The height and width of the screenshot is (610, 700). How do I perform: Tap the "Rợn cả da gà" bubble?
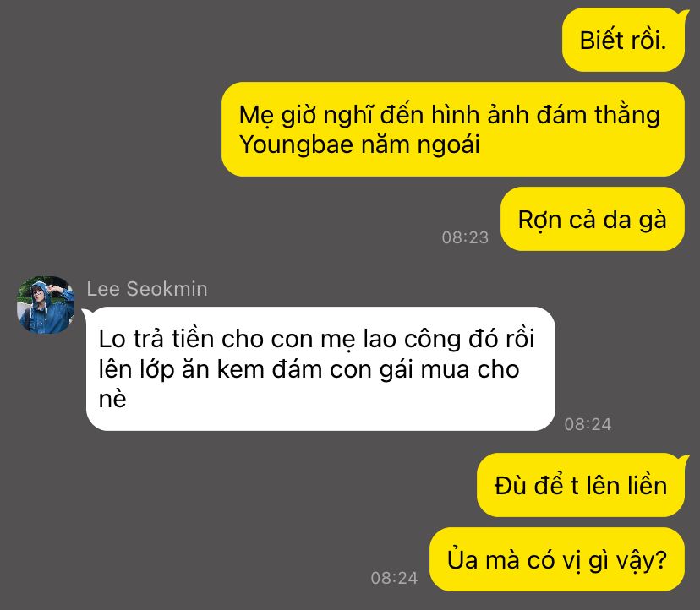[593, 219]
